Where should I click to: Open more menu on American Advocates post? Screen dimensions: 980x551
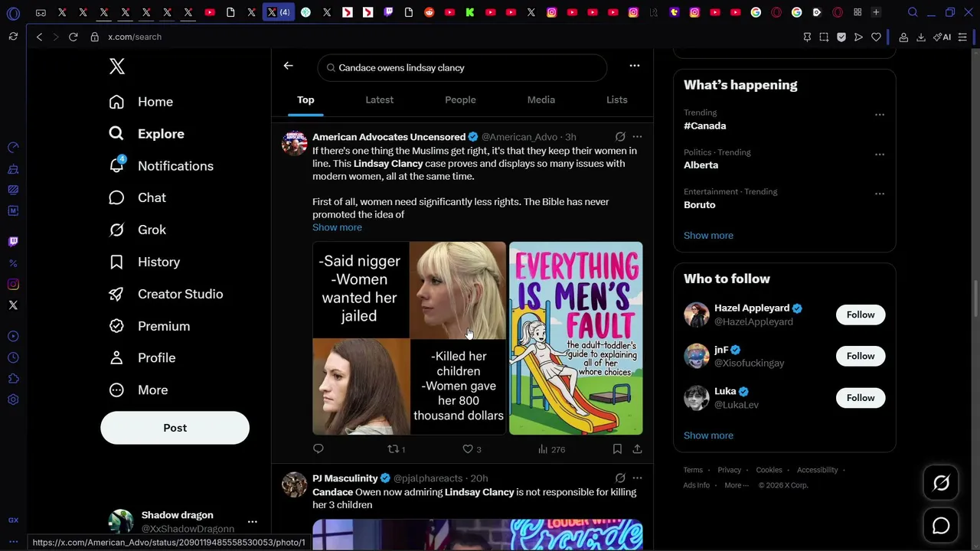click(637, 136)
